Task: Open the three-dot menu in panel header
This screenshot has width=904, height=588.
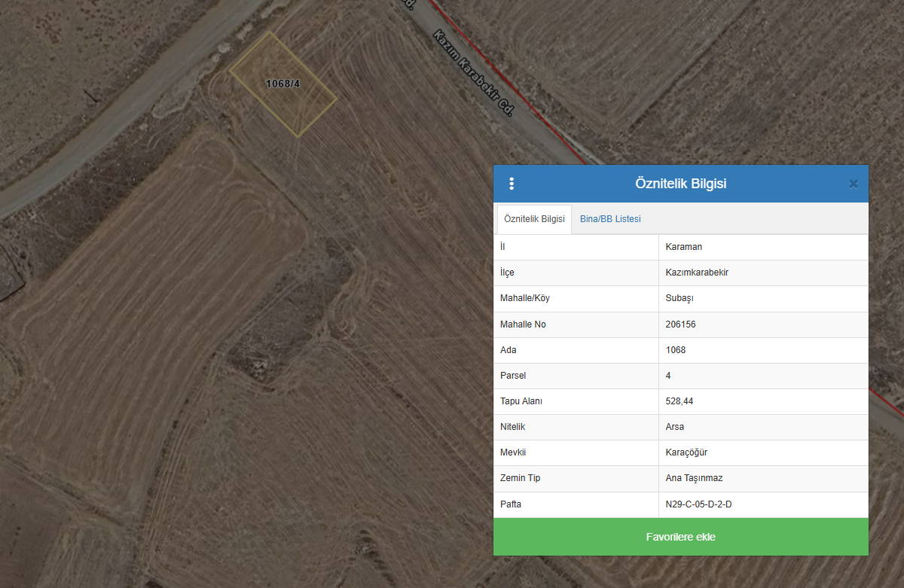Action: tap(512, 184)
